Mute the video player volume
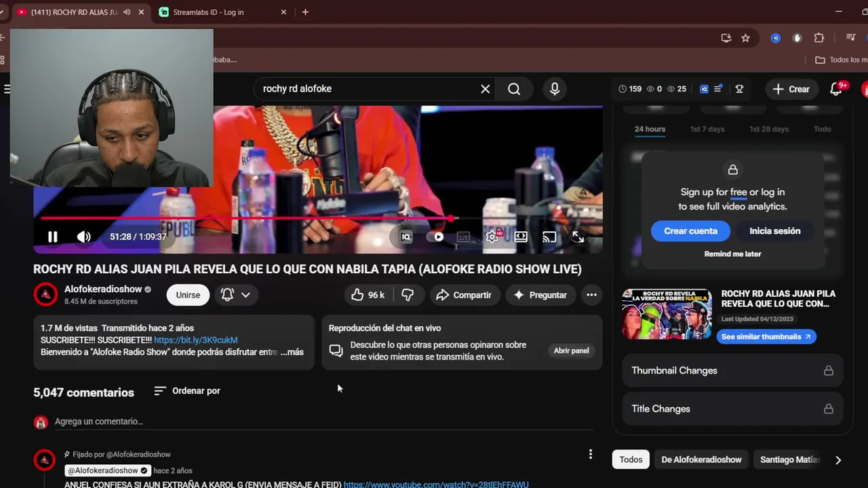 coord(83,237)
